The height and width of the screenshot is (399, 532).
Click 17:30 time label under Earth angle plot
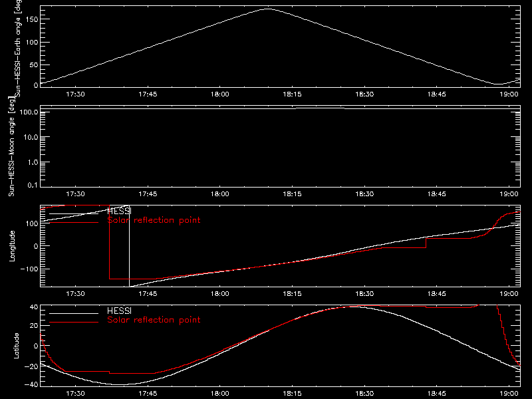tap(75, 94)
